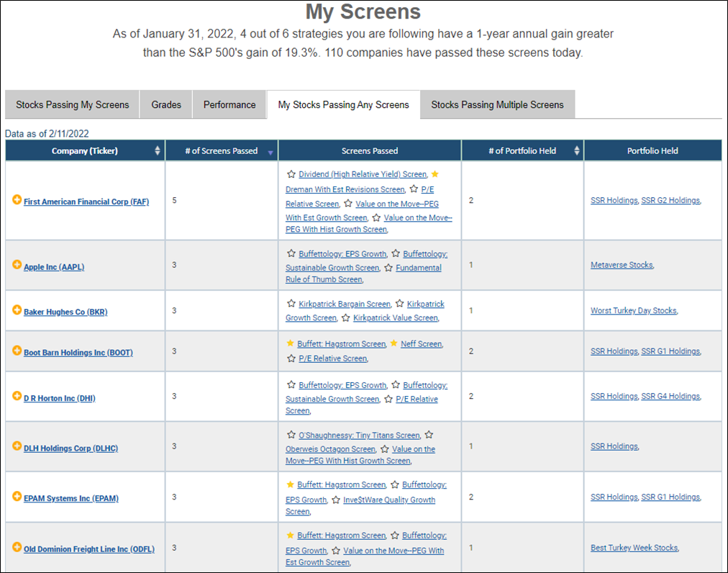Image resolution: width=728 pixels, height=573 pixels.
Task: Star the Fundamental Rule of Thumb Screen
Action: [388, 268]
